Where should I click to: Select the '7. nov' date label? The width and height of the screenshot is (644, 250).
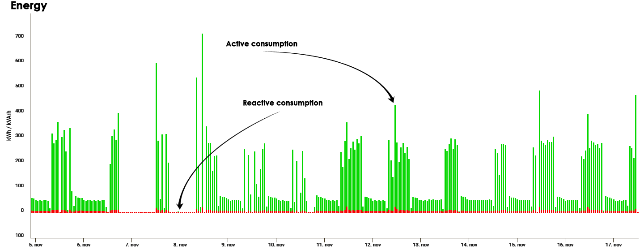coord(132,245)
